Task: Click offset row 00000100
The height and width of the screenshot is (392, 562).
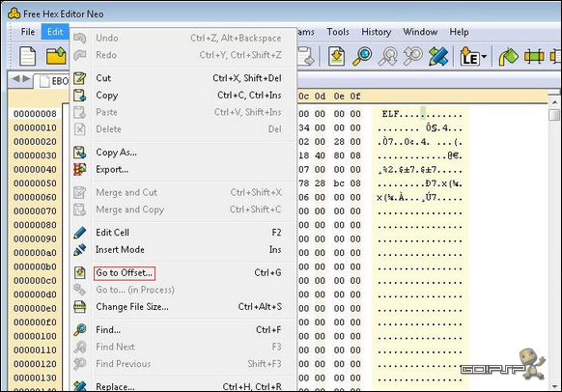Action: click(x=35, y=336)
